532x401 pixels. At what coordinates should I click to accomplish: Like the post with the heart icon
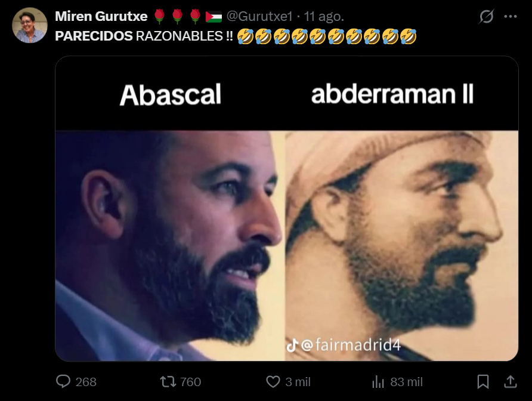(x=273, y=382)
